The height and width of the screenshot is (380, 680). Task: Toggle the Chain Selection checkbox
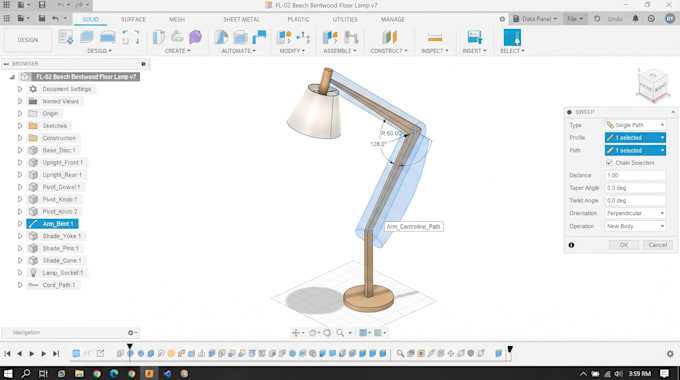pyautogui.click(x=609, y=163)
